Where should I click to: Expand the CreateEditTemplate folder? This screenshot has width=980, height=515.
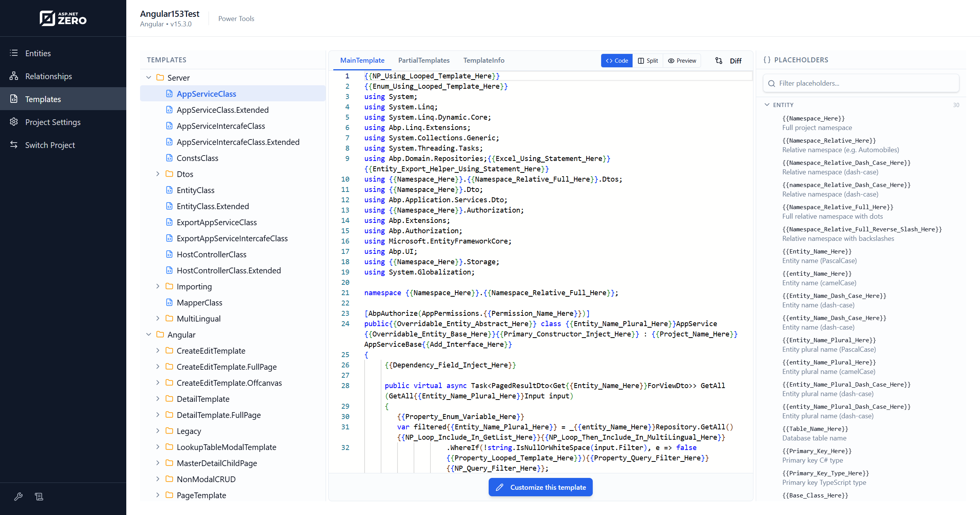(x=158, y=351)
